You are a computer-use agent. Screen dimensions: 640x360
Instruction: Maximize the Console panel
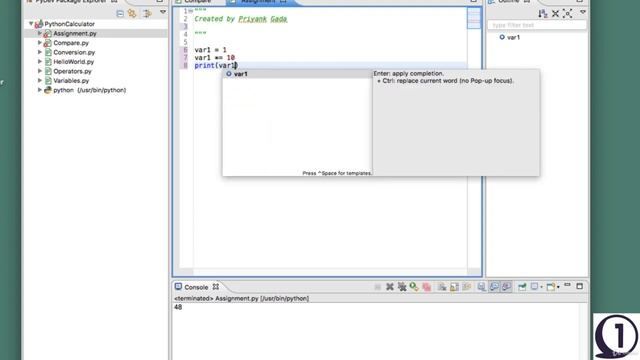pos(580,287)
